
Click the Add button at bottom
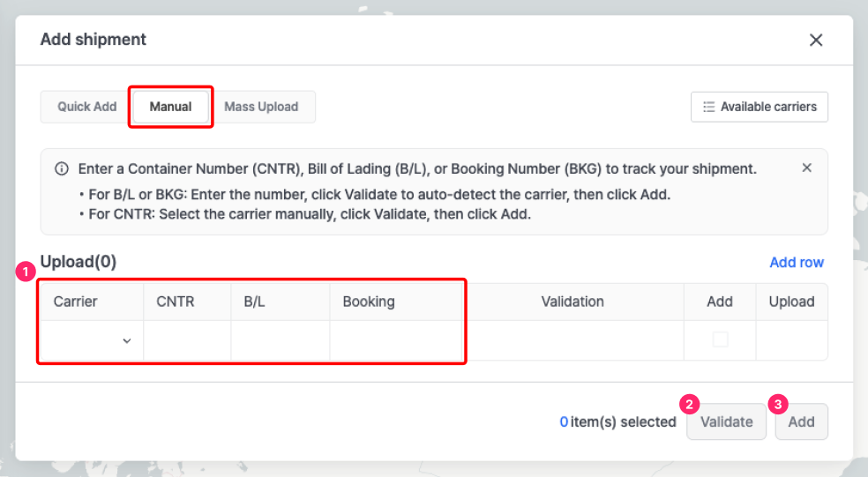click(801, 421)
